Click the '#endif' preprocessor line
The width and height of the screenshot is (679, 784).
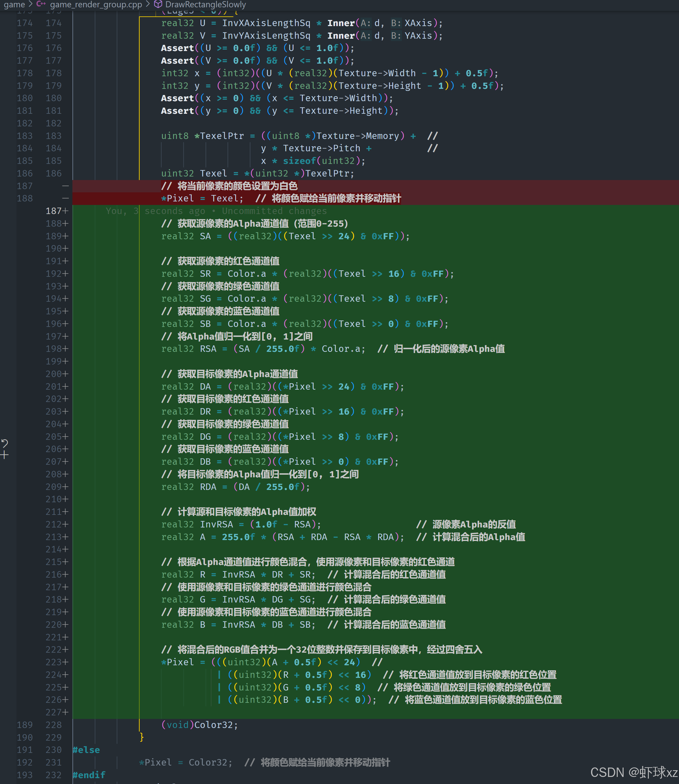[89, 775]
